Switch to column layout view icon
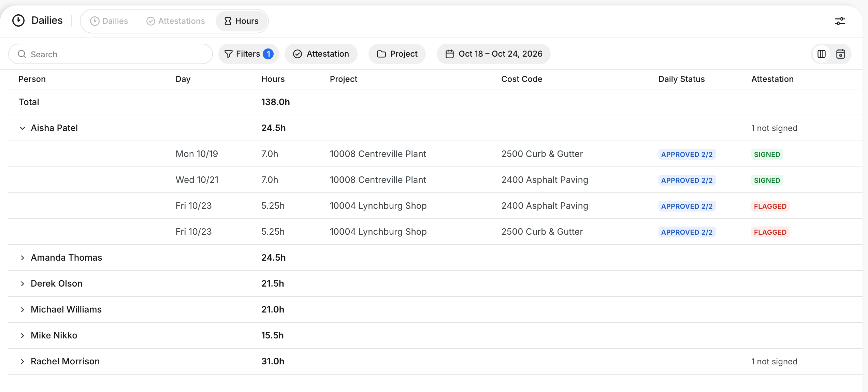The width and height of the screenshot is (868, 392). point(821,54)
